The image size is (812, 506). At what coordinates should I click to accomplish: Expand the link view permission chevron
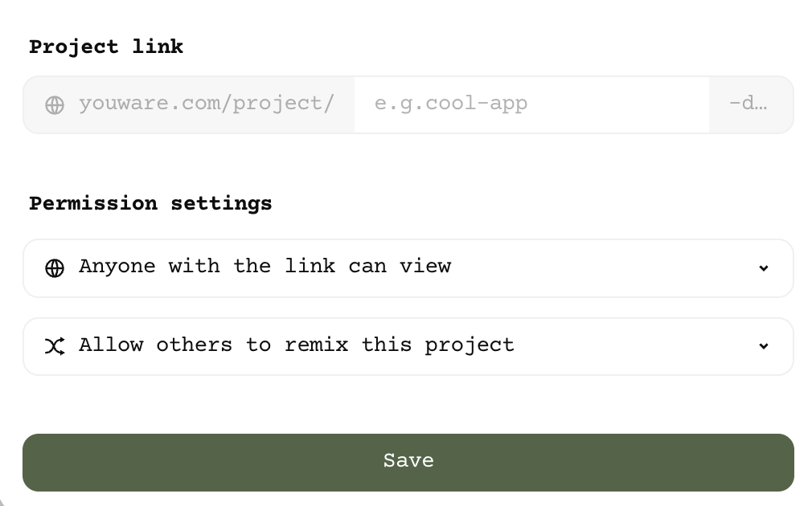click(764, 268)
